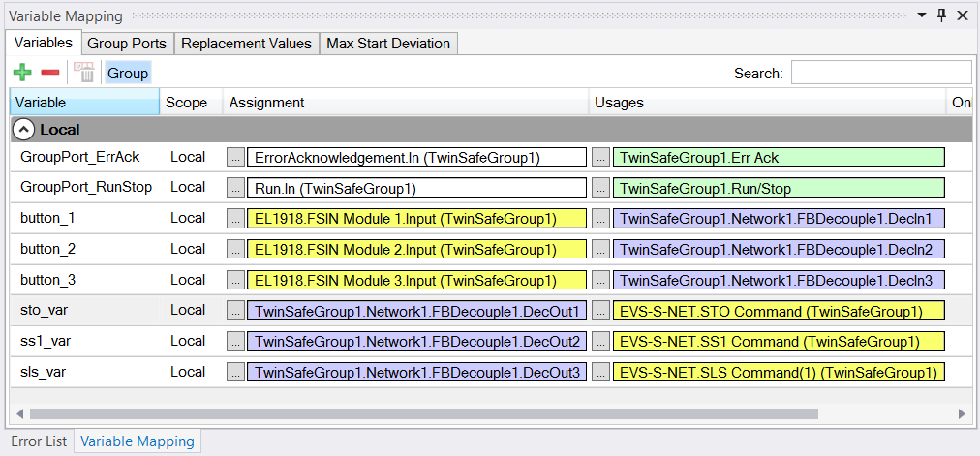The width and height of the screenshot is (980, 456).
Task: Toggle the Group button in toolbar
Action: (x=128, y=73)
